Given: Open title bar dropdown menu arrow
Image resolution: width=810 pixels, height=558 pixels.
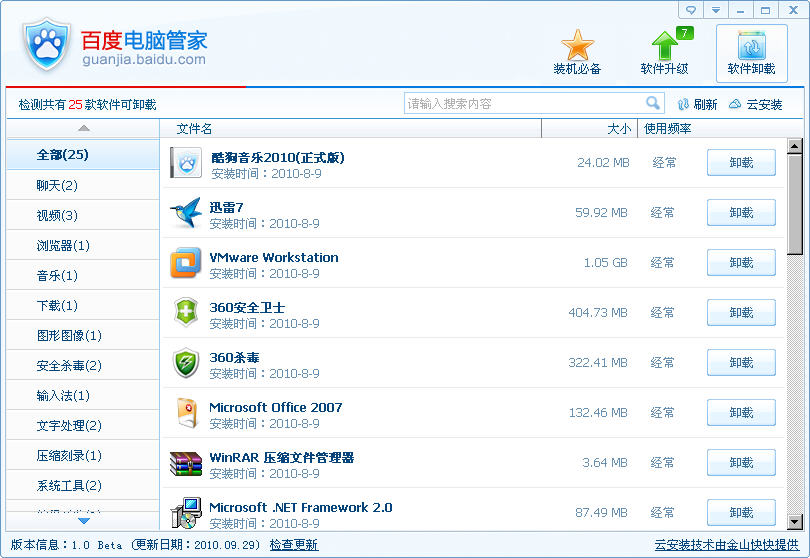Looking at the screenshot, I should click(x=715, y=10).
